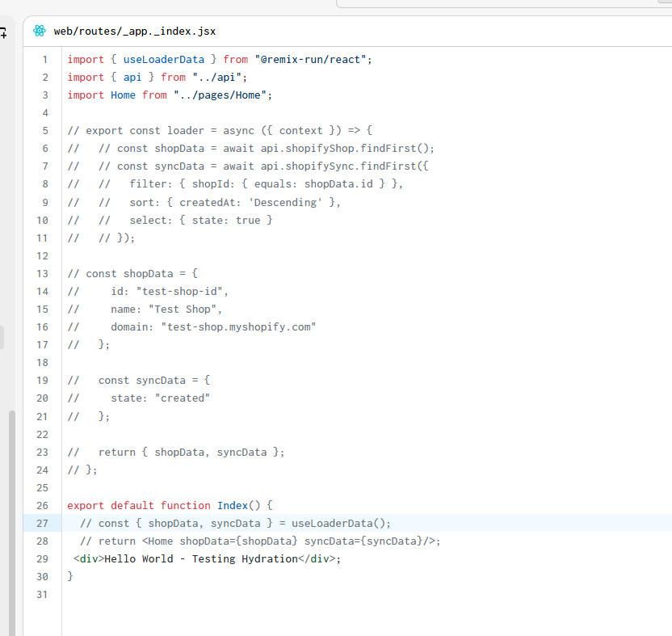Click the "../api" string on line 2

216,78
